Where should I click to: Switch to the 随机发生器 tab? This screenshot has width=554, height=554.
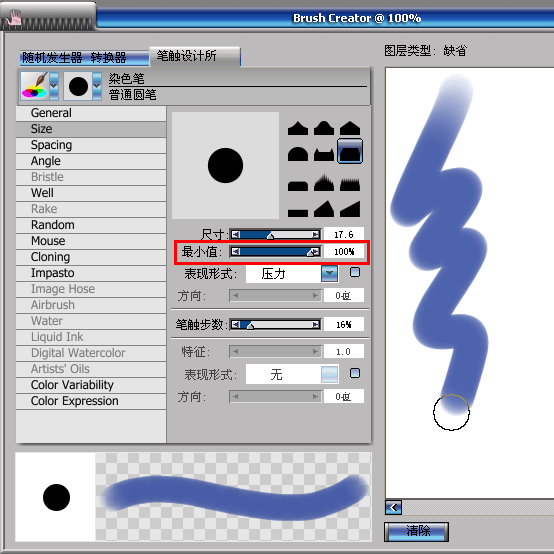coord(52,58)
